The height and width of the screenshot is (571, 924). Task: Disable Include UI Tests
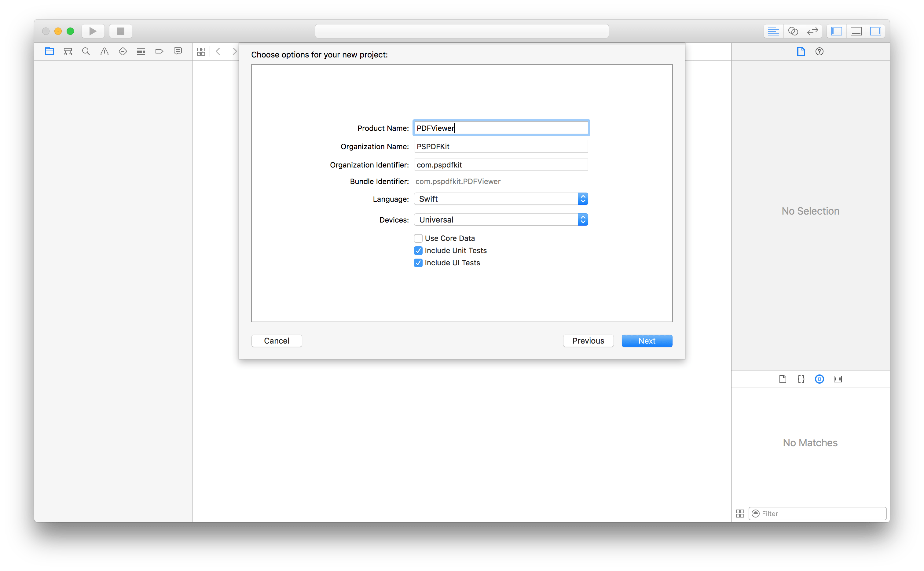[418, 263]
